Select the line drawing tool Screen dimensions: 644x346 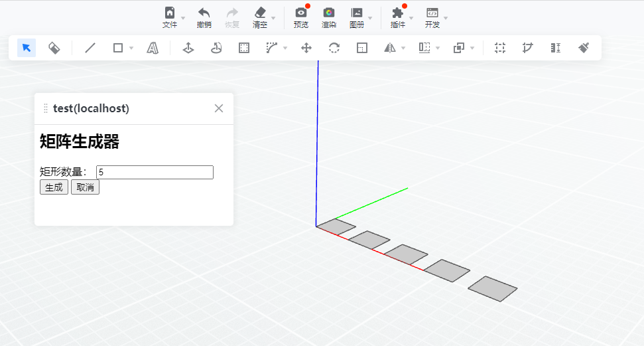pos(90,48)
